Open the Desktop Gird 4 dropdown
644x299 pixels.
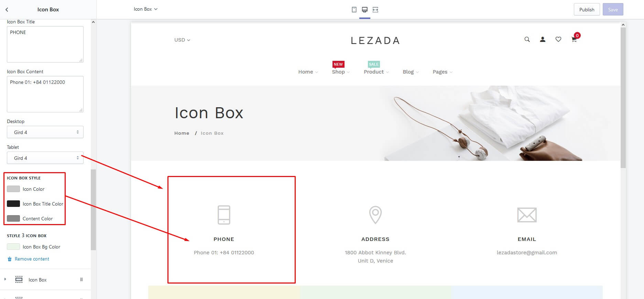click(x=45, y=132)
